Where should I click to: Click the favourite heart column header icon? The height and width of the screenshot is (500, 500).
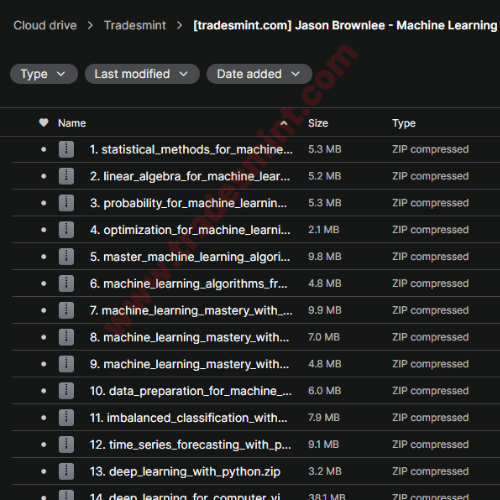(44, 123)
